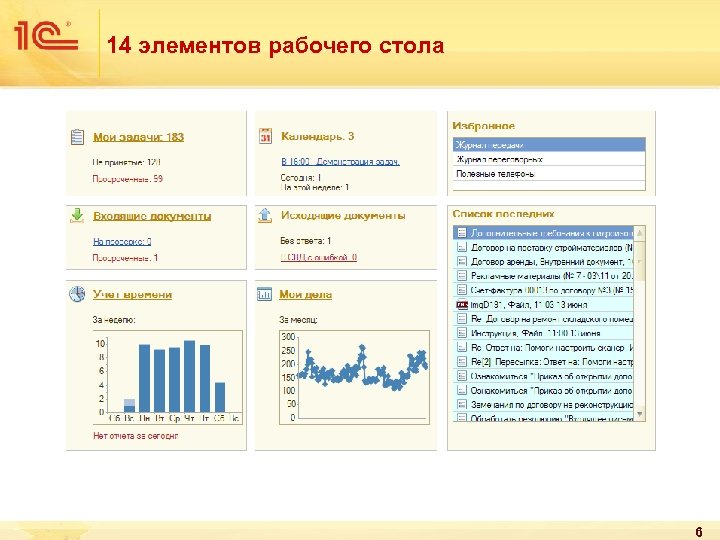
Task: Open the Мои задачи: 183 link
Action: (x=138, y=137)
